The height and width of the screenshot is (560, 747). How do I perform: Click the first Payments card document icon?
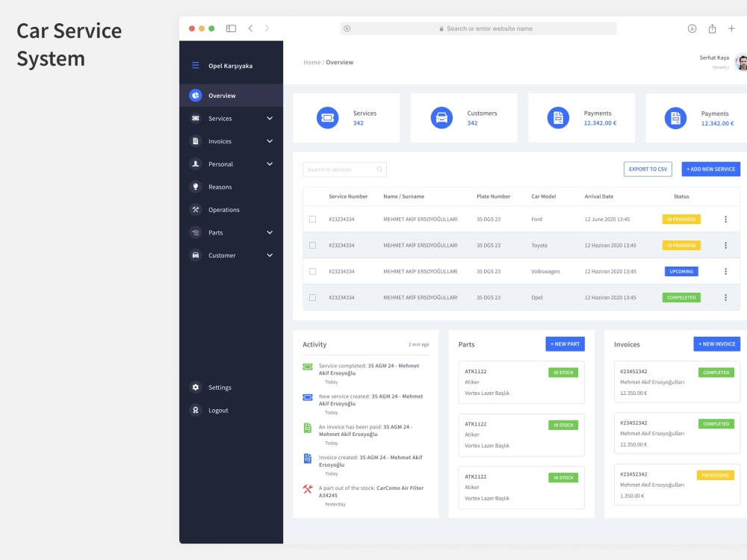558,118
